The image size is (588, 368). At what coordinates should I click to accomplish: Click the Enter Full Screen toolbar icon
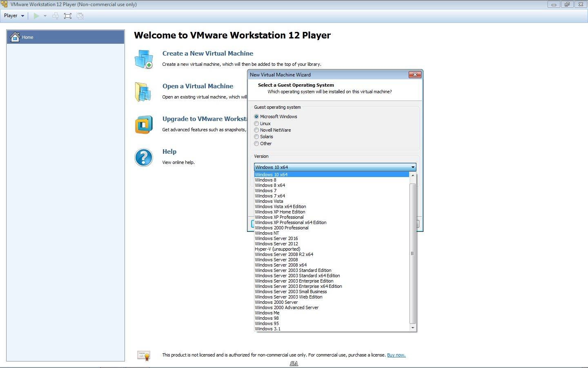(68, 16)
